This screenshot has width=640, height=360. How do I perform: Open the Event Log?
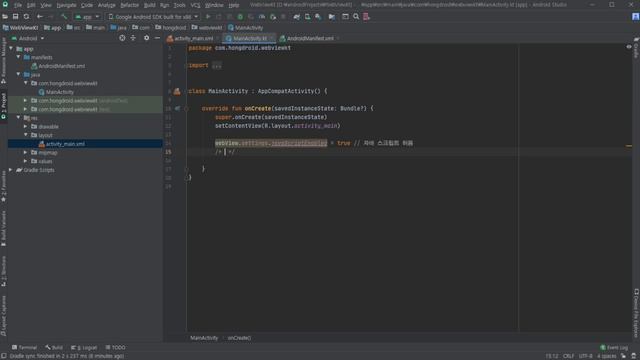[614, 348]
